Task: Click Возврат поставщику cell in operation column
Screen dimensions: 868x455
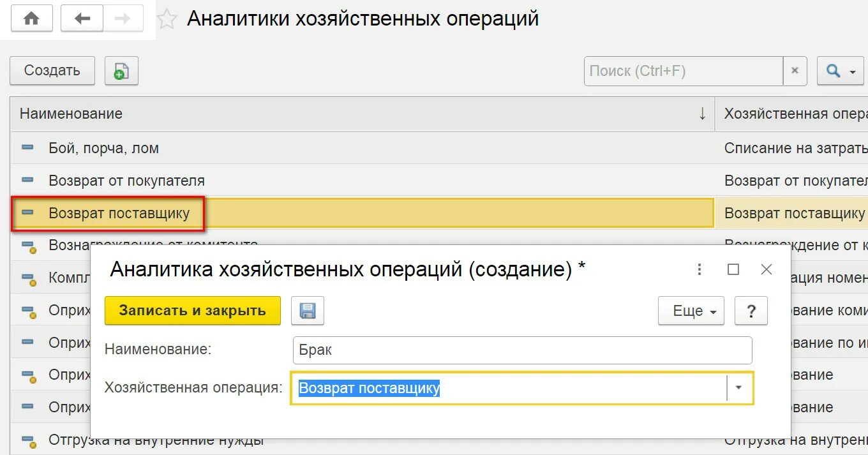Action: tap(792, 213)
